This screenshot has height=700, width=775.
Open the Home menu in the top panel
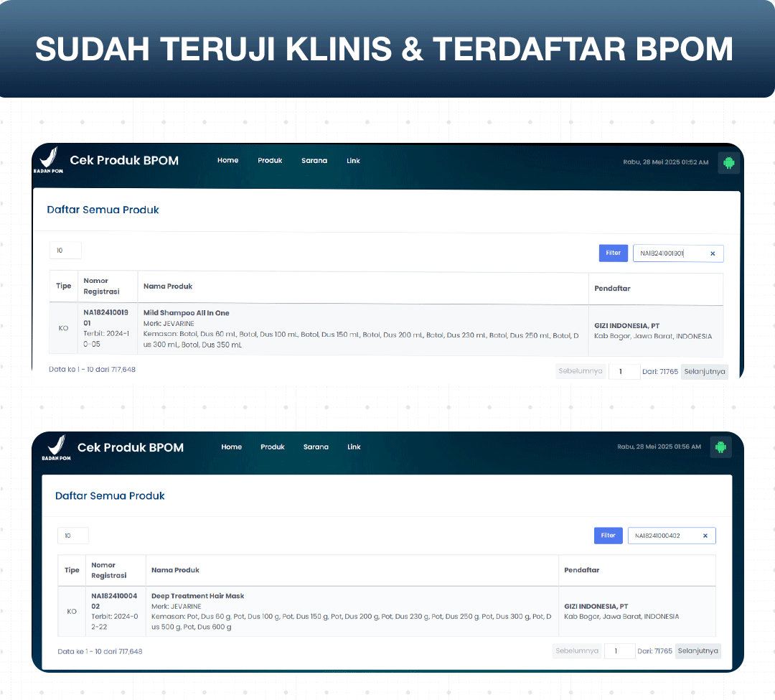227,161
